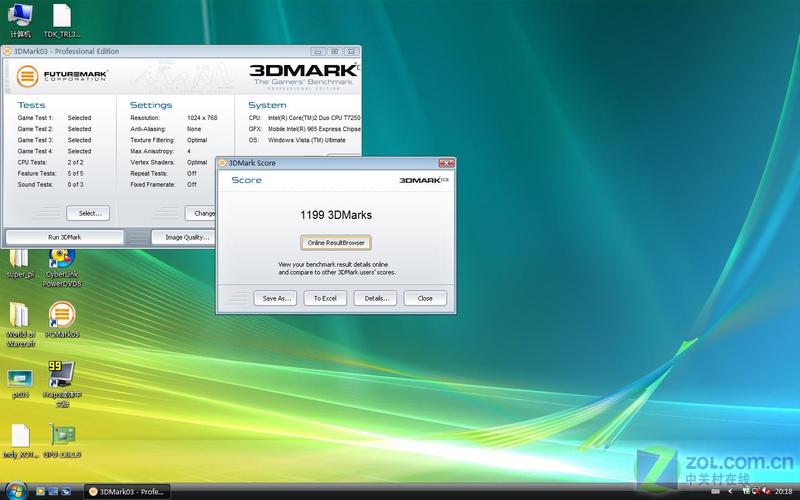Click the network tray icon
800x500 pixels.
pos(756,491)
